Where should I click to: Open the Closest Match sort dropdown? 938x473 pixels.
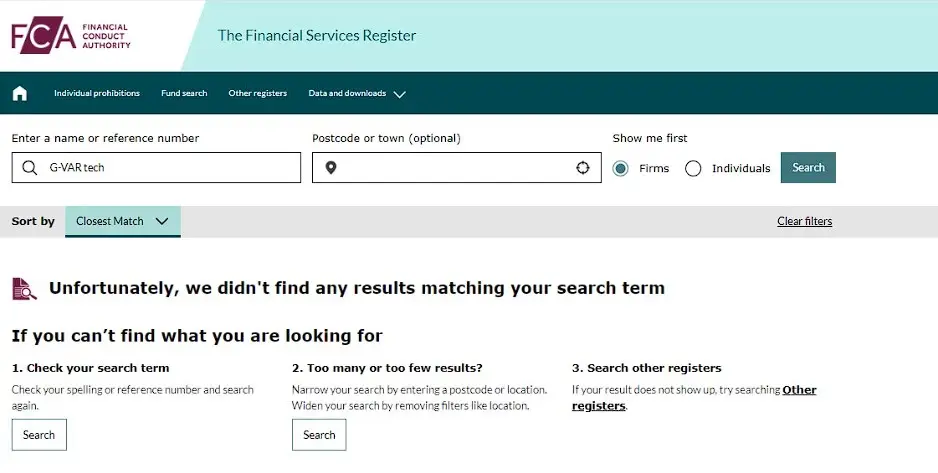coord(123,221)
